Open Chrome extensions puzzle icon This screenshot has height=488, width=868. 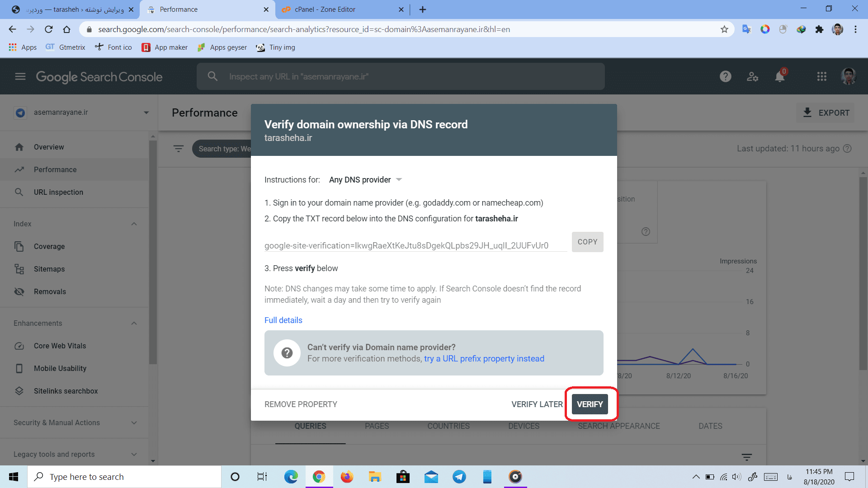[x=819, y=29]
